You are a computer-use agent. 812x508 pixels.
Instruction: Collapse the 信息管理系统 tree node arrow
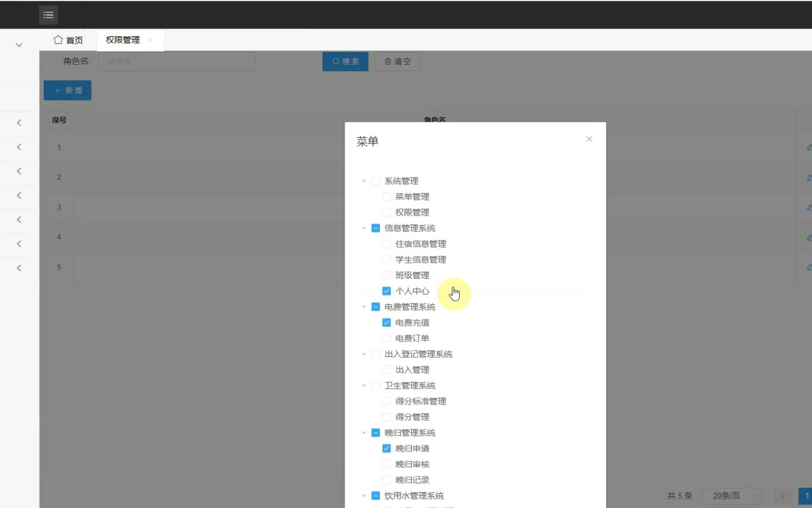pos(364,228)
